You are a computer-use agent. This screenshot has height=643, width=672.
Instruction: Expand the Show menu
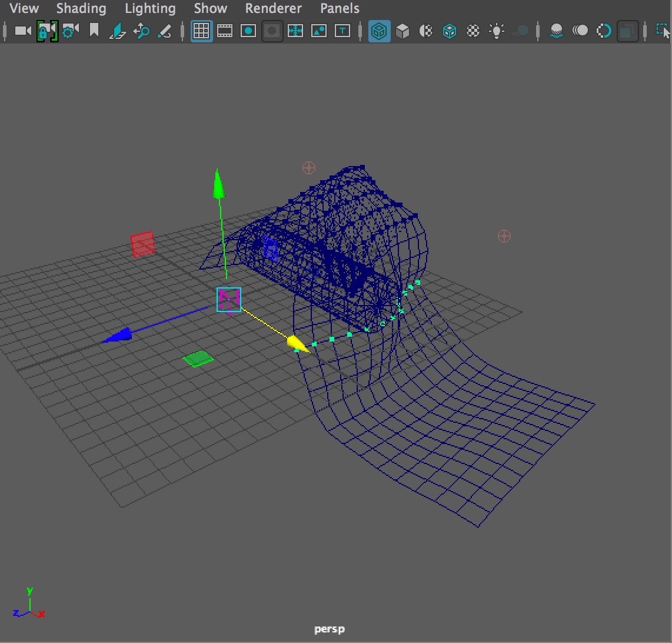(x=210, y=8)
